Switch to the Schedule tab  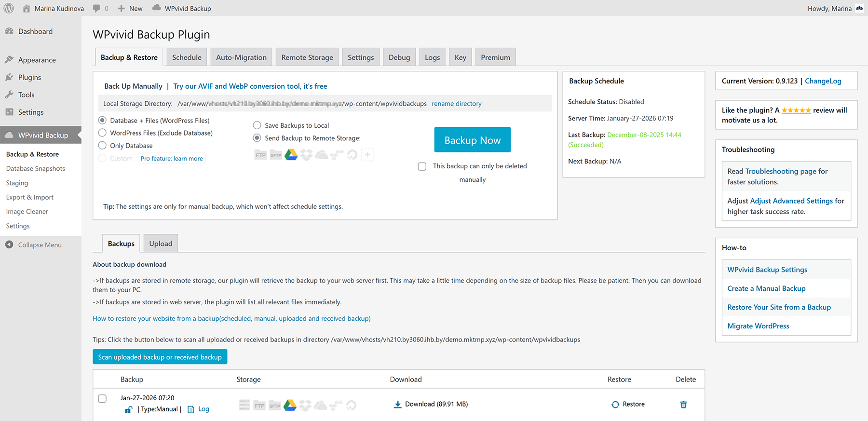point(187,57)
